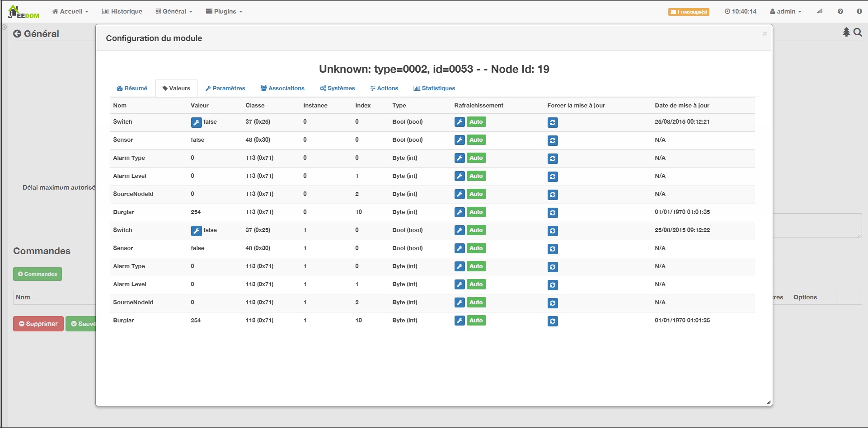Click the signal strength icon in the navbar

point(820,11)
